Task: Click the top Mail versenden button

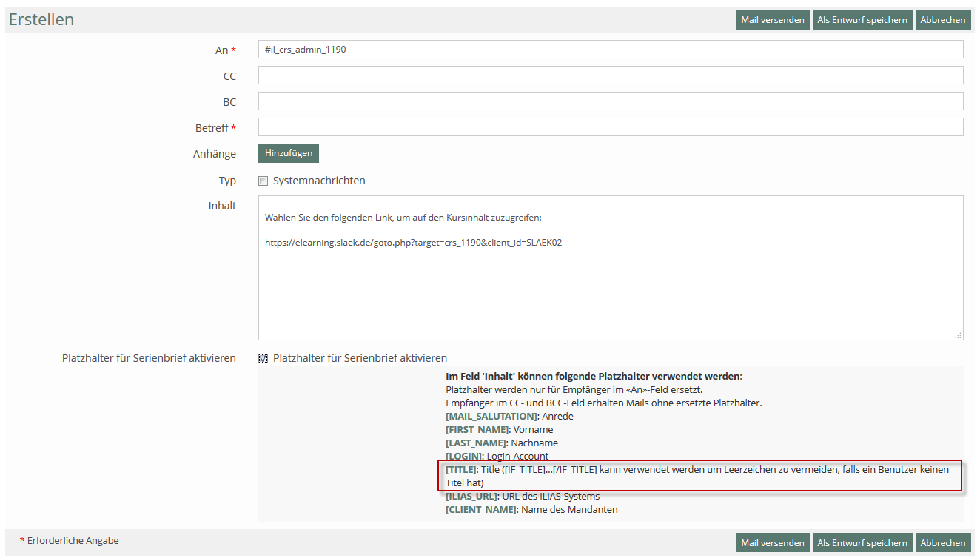Action: click(x=772, y=20)
